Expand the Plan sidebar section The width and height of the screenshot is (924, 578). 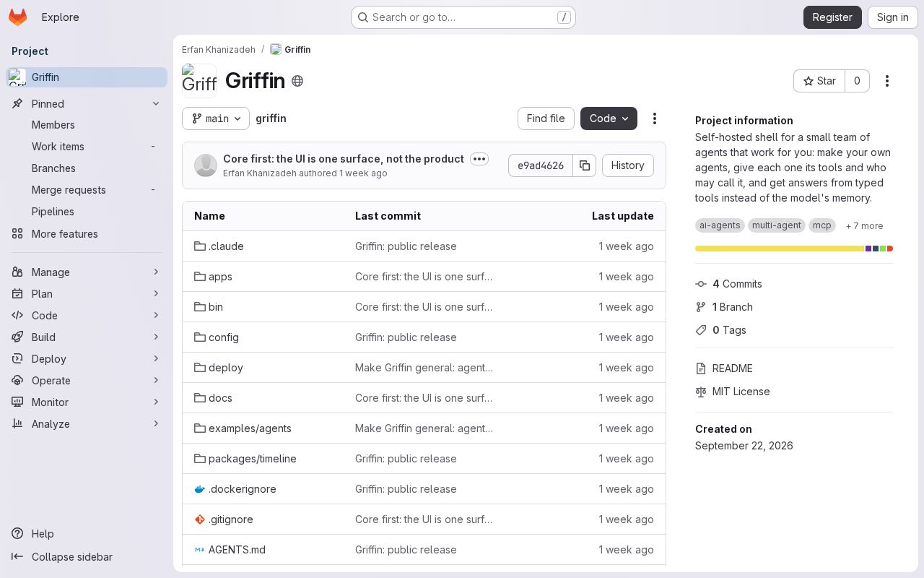pos(87,294)
